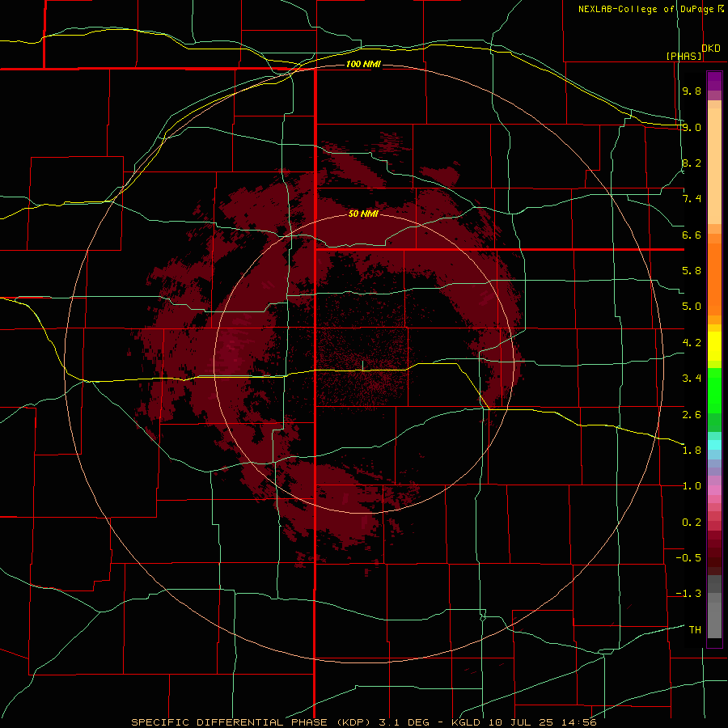The height and width of the screenshot is (728, 728).
Task: Click the orange segment of the color bar
Action: [x=714, y=278]
